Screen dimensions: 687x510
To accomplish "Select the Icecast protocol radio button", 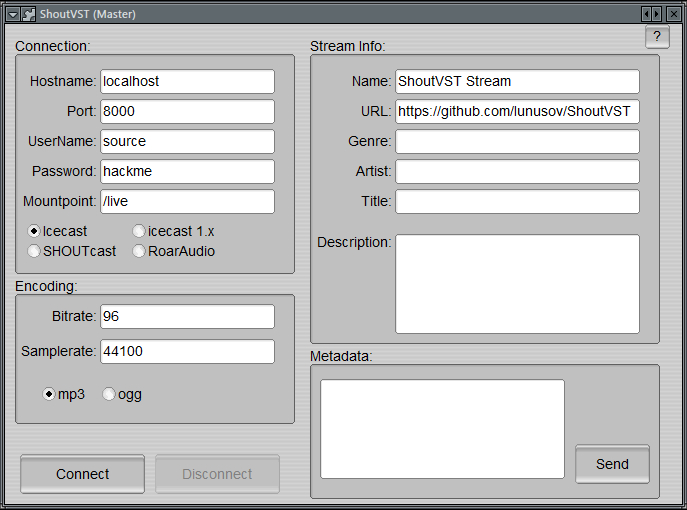I will coord(35,231).
